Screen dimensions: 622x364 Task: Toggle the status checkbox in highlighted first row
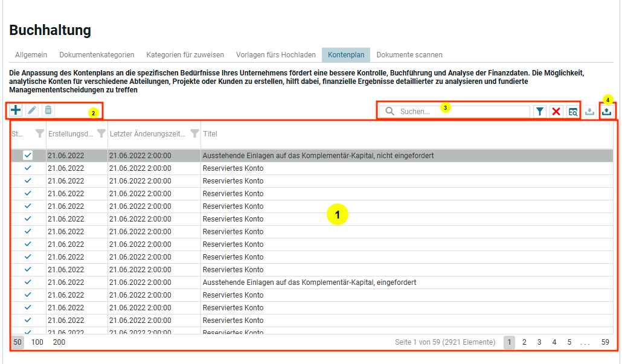click(x=28, y=156)
